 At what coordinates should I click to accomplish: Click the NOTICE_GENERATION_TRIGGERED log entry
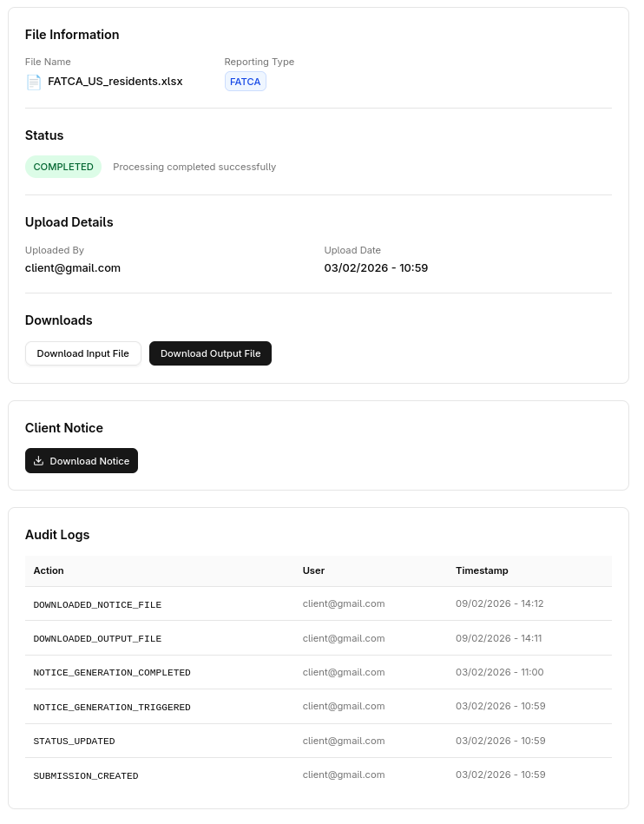coord(112,707)
